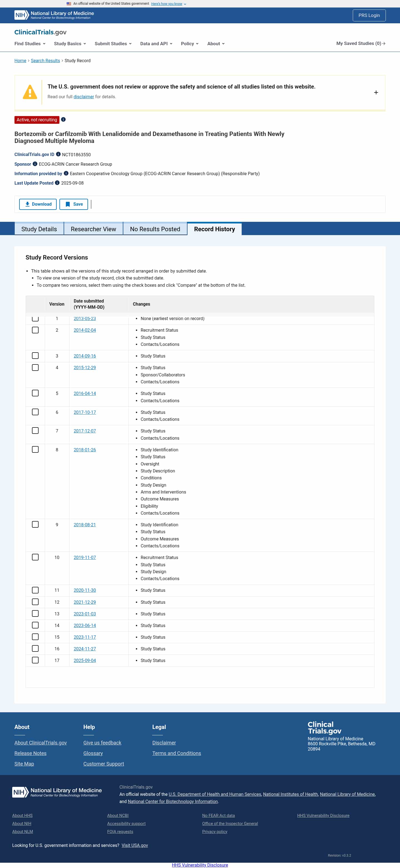Go to My Saved Studies
The image size is (400, 868).
point(361,44)
